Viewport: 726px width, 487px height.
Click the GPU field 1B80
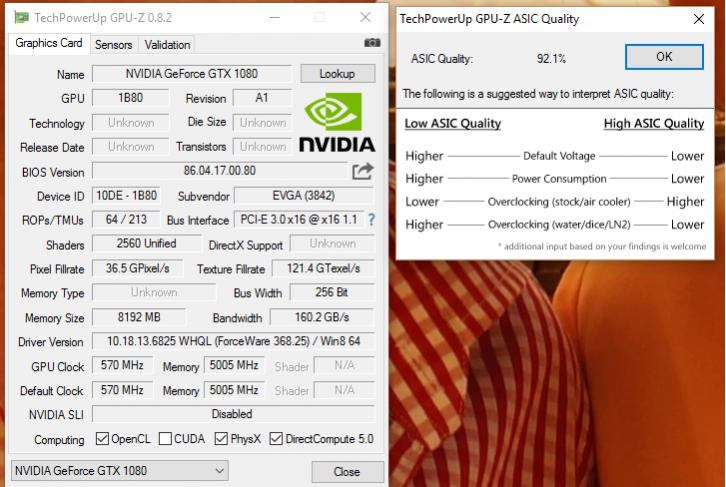(x=130, y=98)
